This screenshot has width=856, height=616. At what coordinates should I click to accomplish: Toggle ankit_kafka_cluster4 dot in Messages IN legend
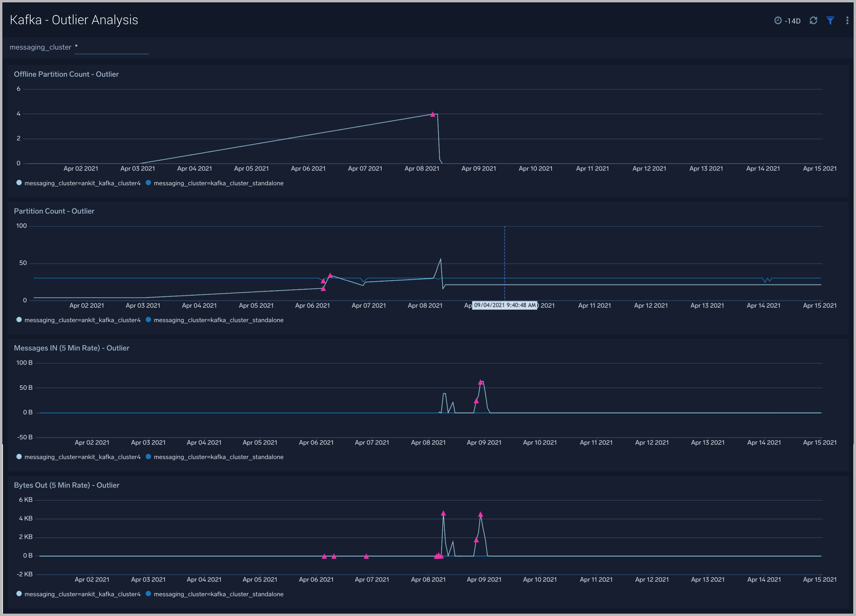pyautogui.click(x=19, y=456)
